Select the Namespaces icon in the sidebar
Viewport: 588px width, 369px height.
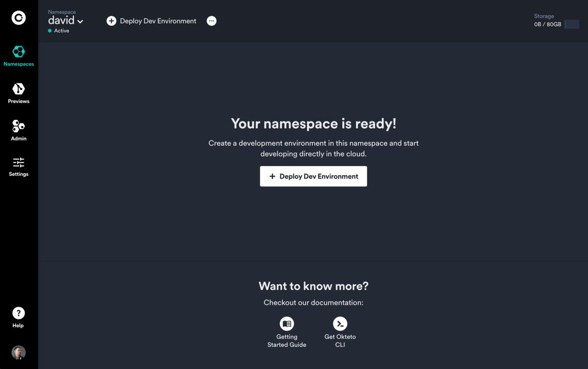point(18,51)
